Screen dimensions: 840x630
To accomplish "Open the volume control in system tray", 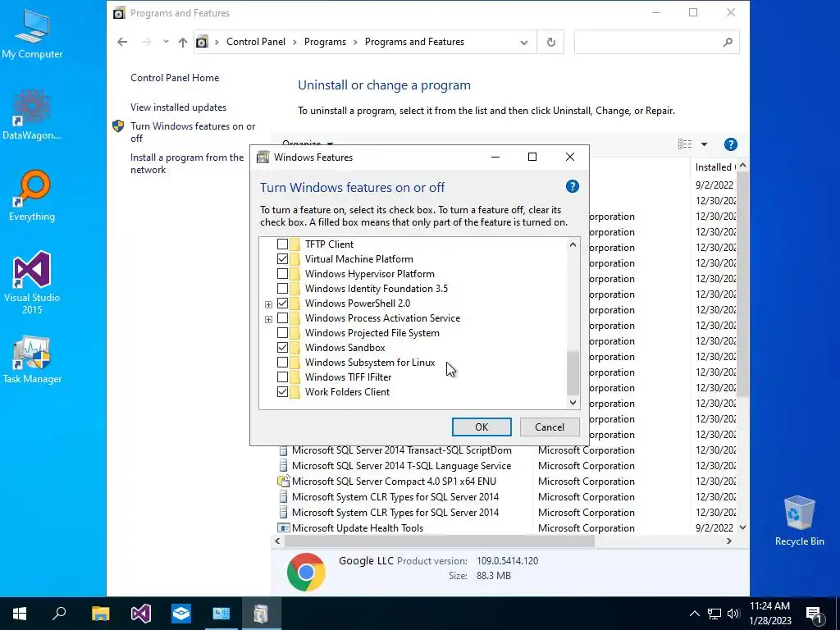I will [x=733, y=614].
